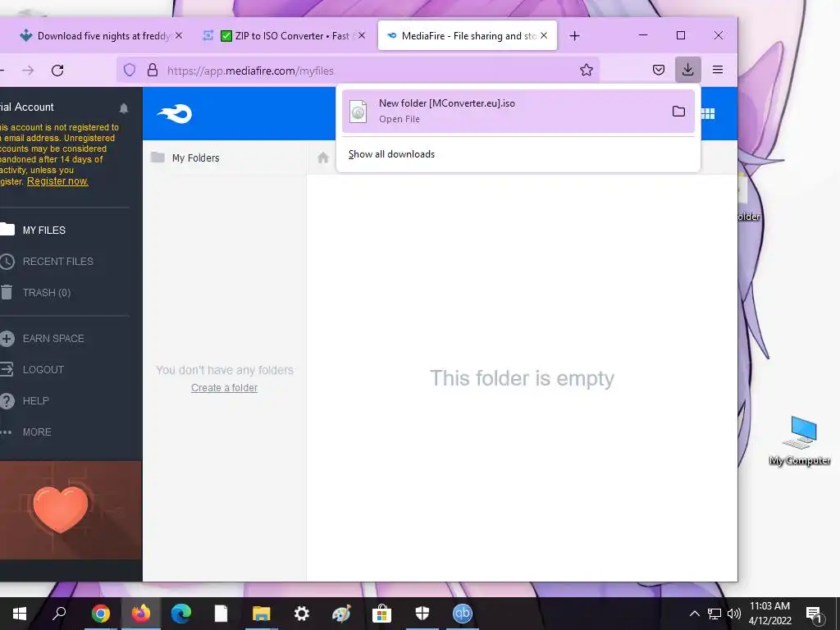Switch to grid view layout
This screenshot has height=630, width=840.
point(708,113)
